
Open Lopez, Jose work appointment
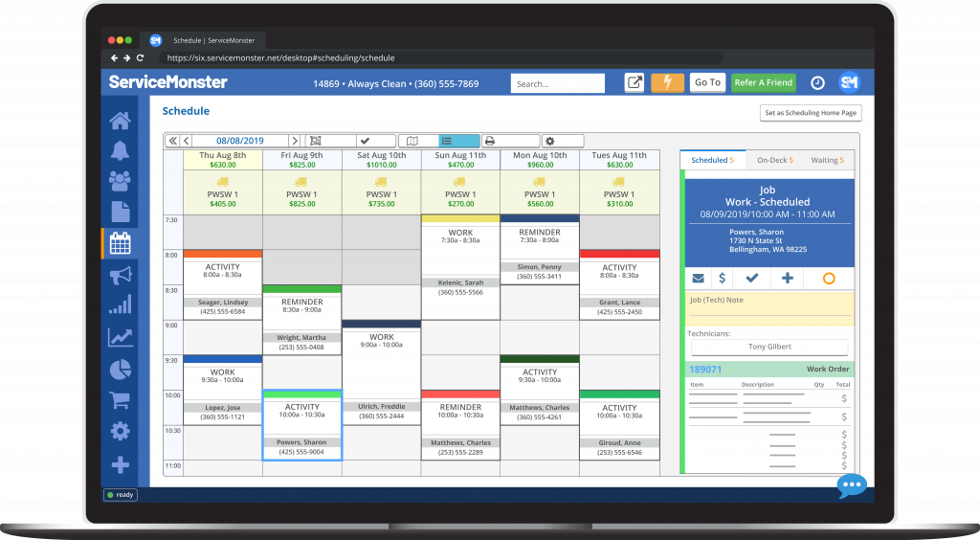pyautogui.click(x=222, y=390)
